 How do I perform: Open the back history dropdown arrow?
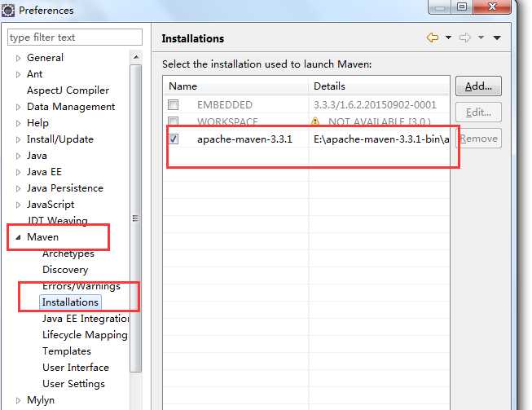[448, 37]
